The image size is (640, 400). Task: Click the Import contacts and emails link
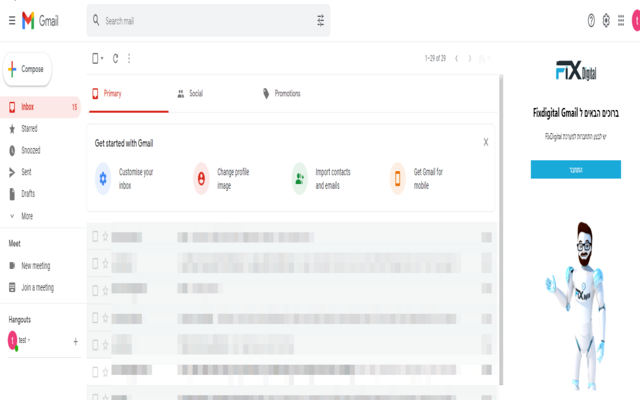click(333, 178)
